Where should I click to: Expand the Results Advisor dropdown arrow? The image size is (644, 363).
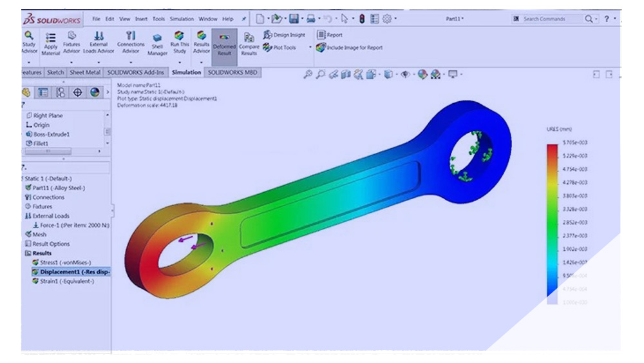202,62
